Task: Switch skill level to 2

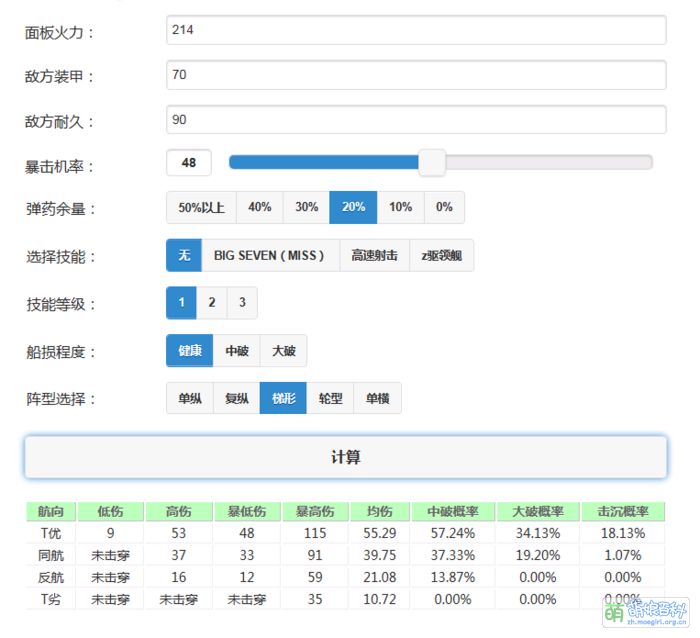Action: (x=212, y=302)
